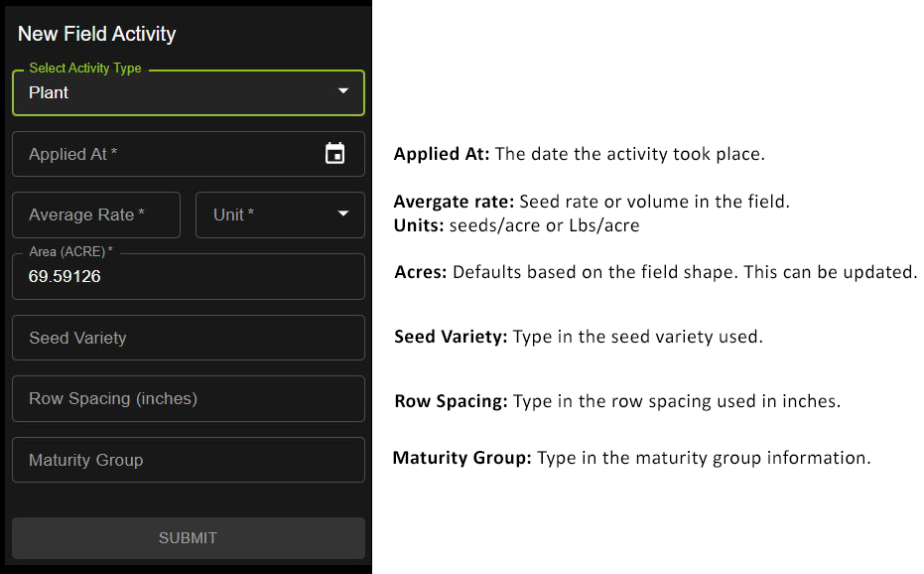Select the Maturity Group input field

[x=188, y=460]
